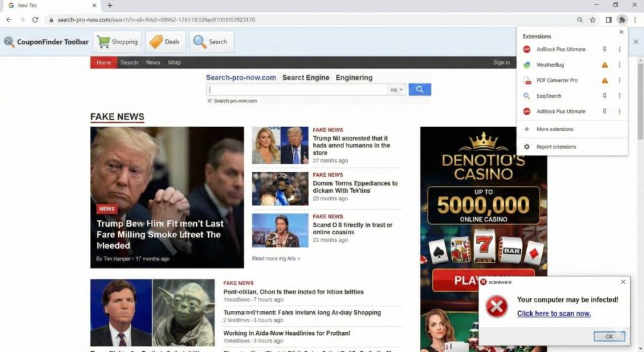
Task: Open More extensions in the panel
Action: tap(555, 129)
